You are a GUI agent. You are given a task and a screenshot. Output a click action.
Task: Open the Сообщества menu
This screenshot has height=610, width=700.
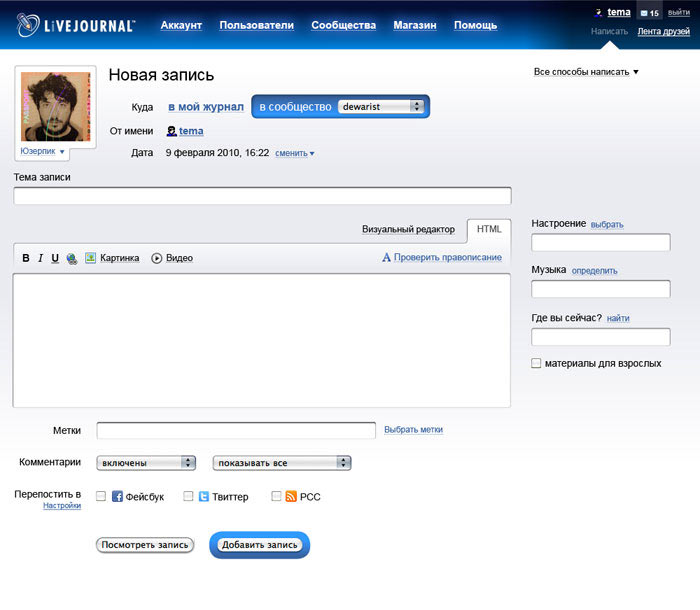click(x=343, y=25)
